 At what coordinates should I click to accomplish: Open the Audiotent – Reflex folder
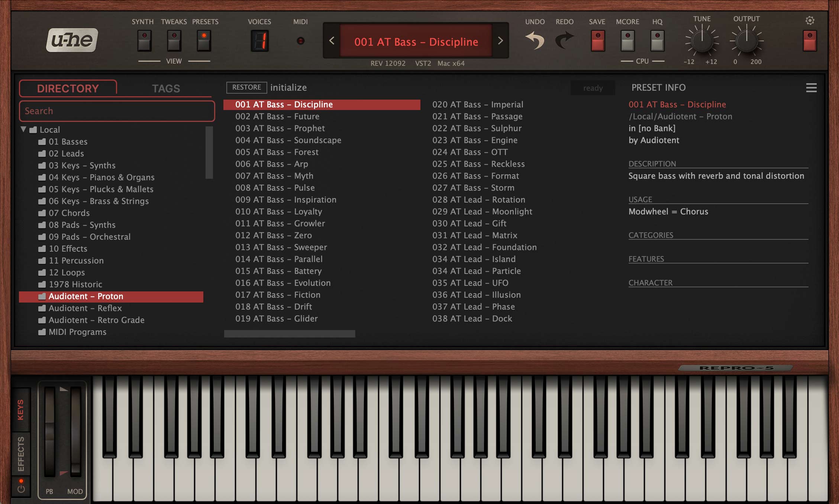85,308
